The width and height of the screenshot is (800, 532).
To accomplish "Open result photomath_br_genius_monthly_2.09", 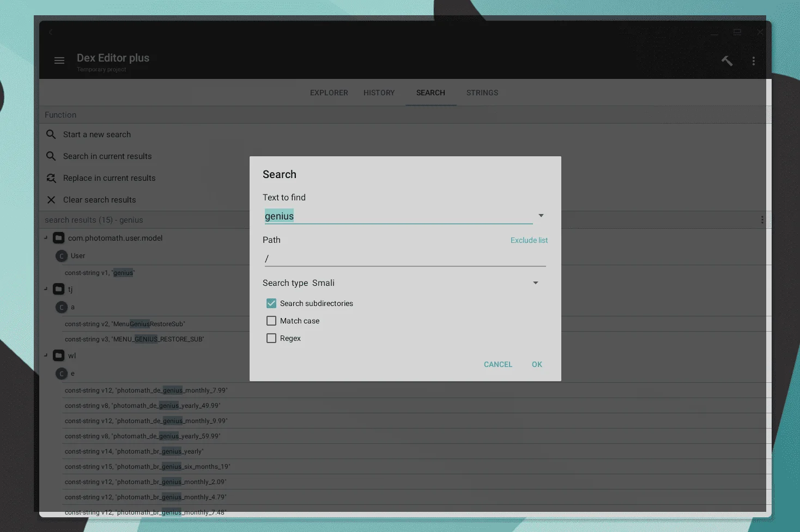I will [x=146, y=482].
